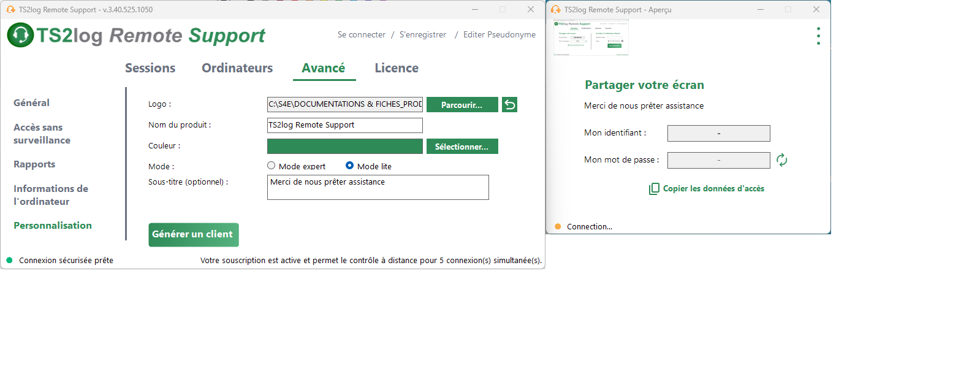Click the copy icon beside Copier les données d'accès

pyautogui.click(x=654, y=189)
